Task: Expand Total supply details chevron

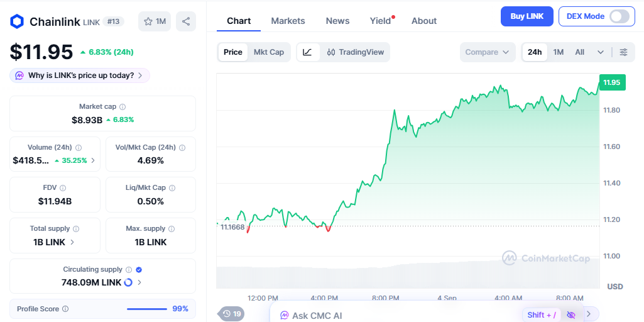Action: click(72, 242)
